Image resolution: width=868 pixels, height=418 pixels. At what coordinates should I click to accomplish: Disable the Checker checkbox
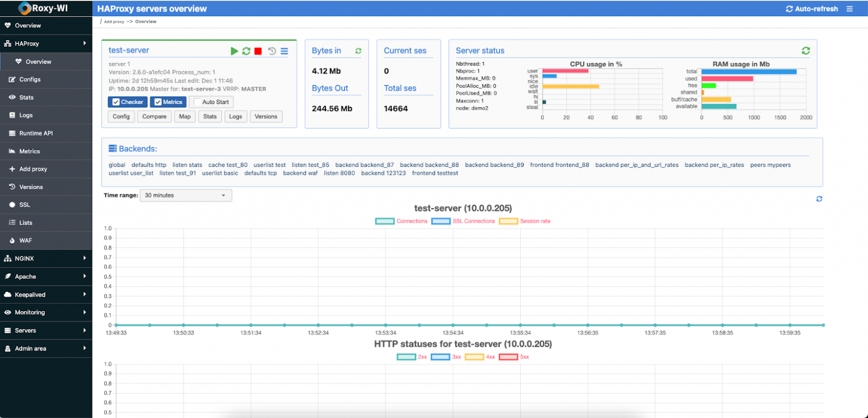click(x=116, y=102)
